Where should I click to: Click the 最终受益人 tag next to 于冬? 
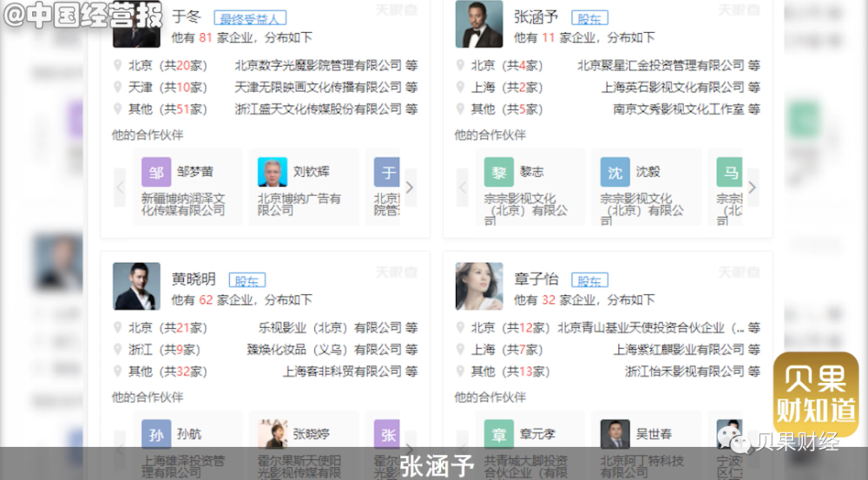[250, 18]
